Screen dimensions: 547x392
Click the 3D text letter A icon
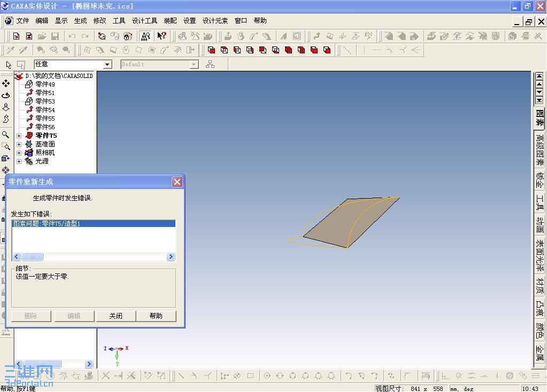coord(283,36)
